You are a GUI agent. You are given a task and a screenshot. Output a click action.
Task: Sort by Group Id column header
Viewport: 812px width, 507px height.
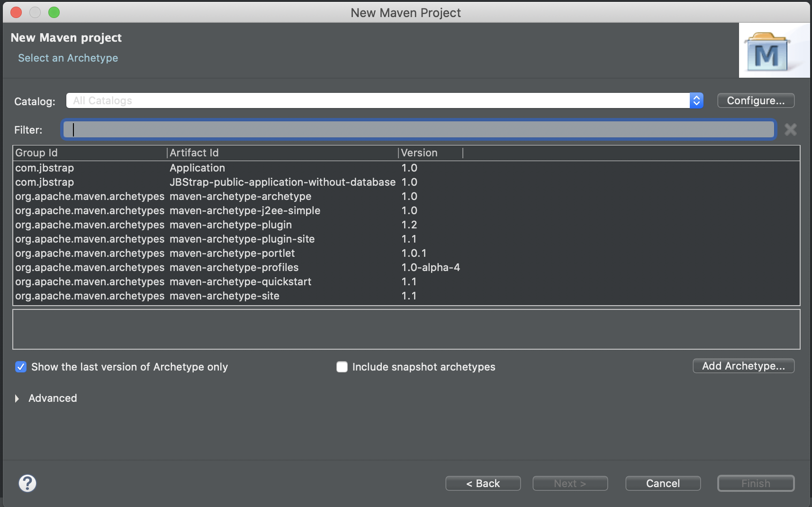pyautogui.click(x=90, y=153)
